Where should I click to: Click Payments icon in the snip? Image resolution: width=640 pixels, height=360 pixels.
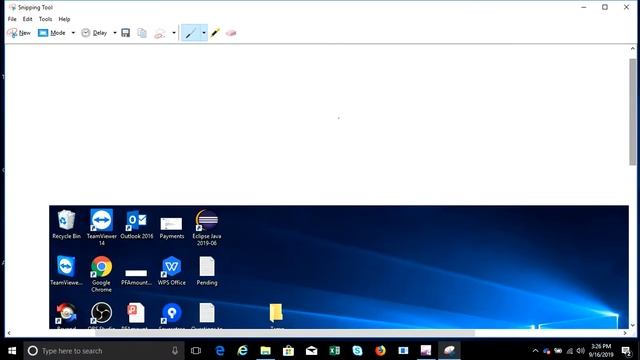pyautogui.click(x=171, y=228)
